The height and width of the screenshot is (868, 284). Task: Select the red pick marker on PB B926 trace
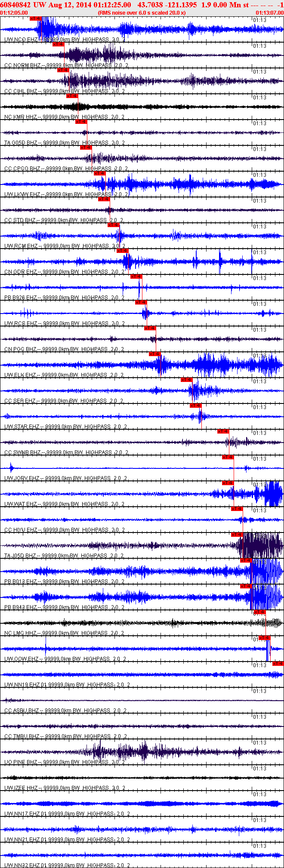coord(136,277)
